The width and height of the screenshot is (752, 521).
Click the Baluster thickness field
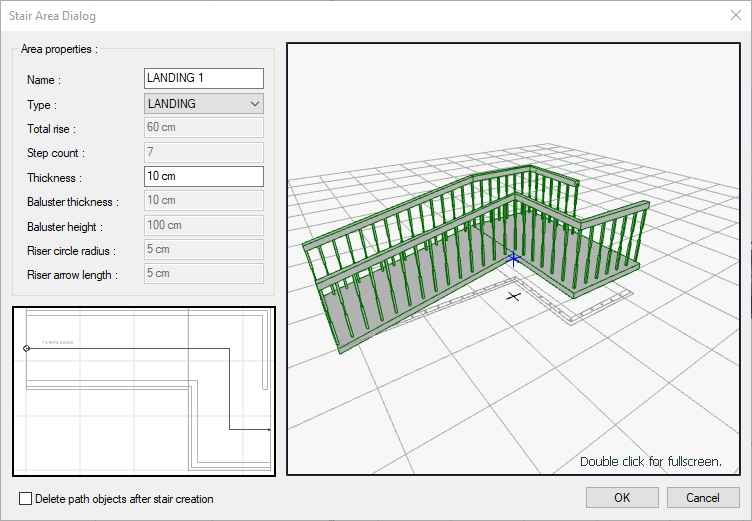(x=204, y=201)
